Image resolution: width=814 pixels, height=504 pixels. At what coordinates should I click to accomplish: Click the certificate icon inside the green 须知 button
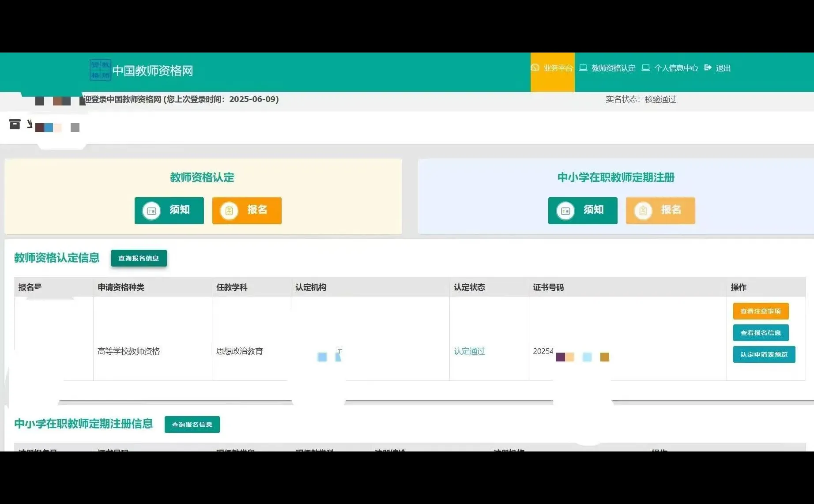pyautogui.click(x=152, y=211)
